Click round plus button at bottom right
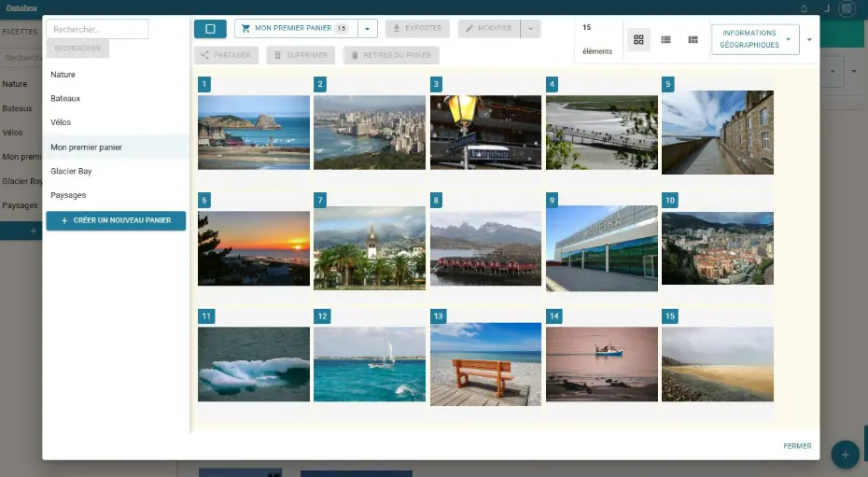The height and width of the screenshot is (477, 868). [845, 455]
